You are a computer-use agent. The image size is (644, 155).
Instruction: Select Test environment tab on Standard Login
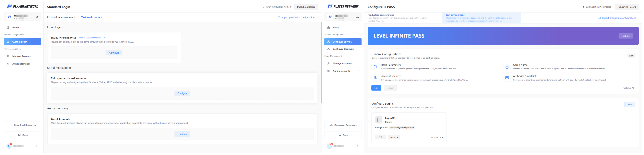click(x=92, y=18)
